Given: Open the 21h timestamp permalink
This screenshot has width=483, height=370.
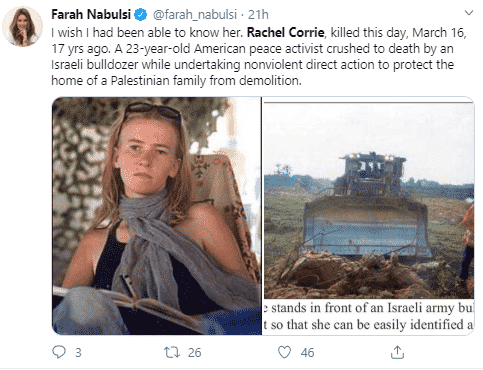Looking at the screenshot, I should tap(258, 15).
